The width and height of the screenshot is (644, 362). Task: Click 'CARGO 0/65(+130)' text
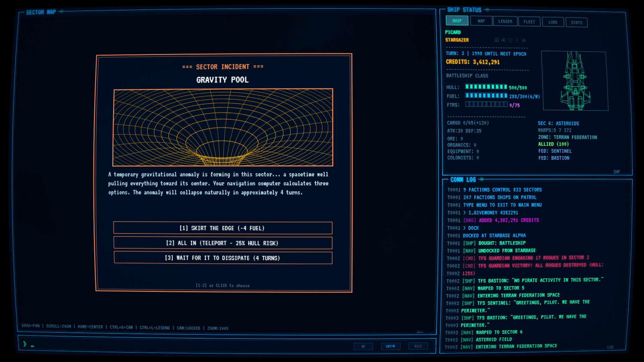coord(468,123)
